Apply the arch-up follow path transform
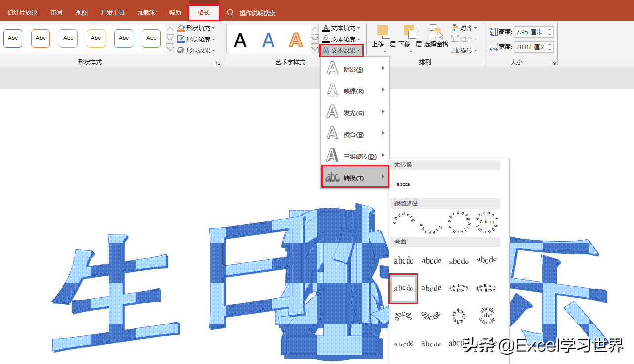Screen dimensions: 634x364 (404, 218)
